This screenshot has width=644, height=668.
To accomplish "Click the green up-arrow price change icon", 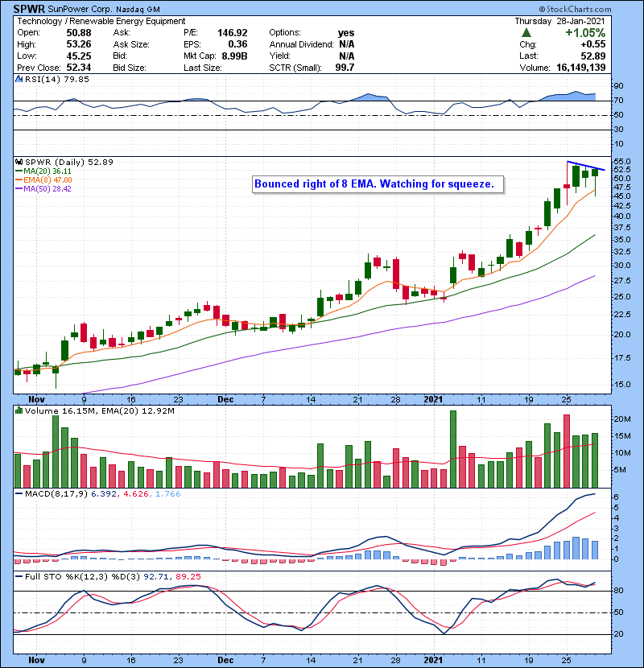I will click(x=526, y=32).
